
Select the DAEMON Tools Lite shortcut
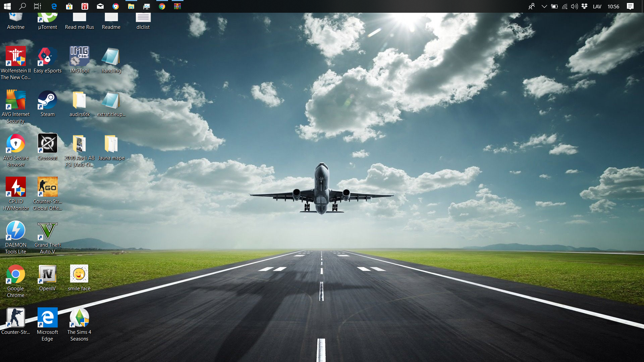point(15,237)
